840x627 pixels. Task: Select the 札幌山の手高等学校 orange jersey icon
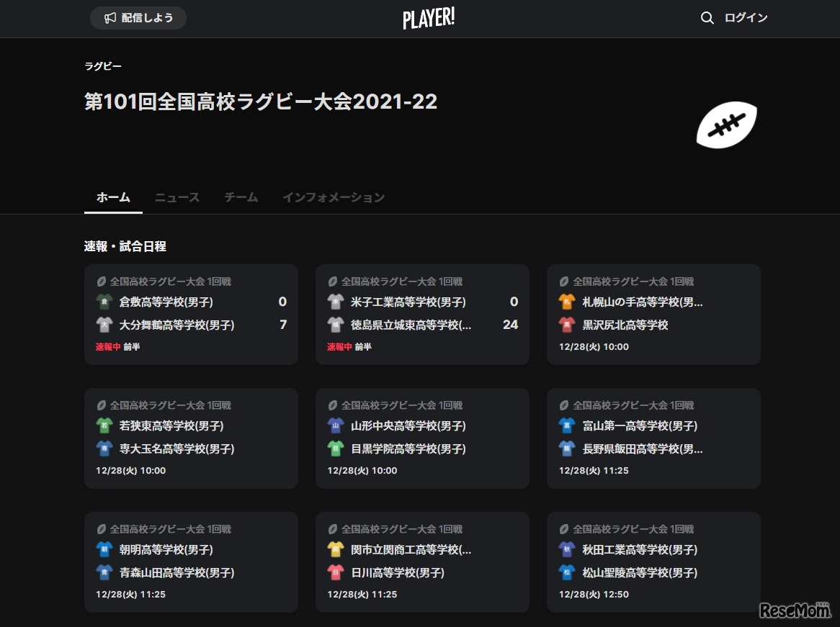(x=568, y=302)
